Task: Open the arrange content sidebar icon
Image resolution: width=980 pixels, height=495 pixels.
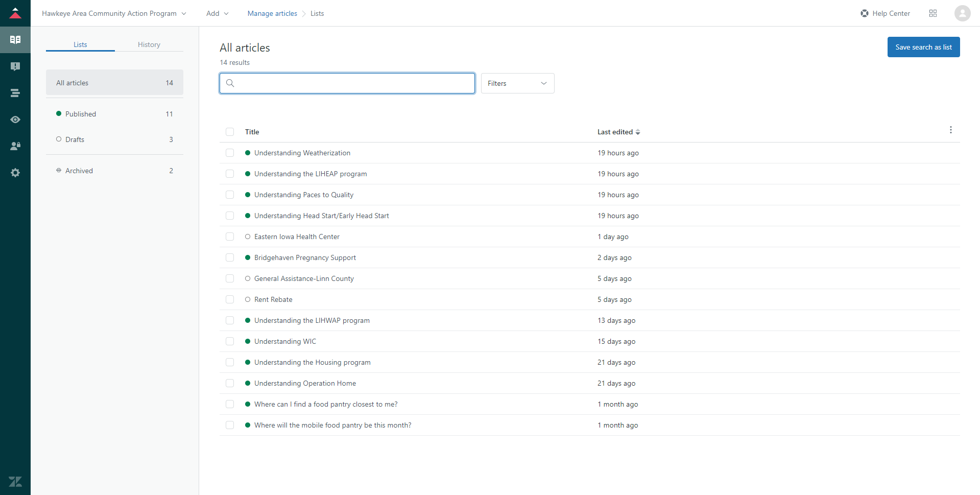Action: click(15, 93)
